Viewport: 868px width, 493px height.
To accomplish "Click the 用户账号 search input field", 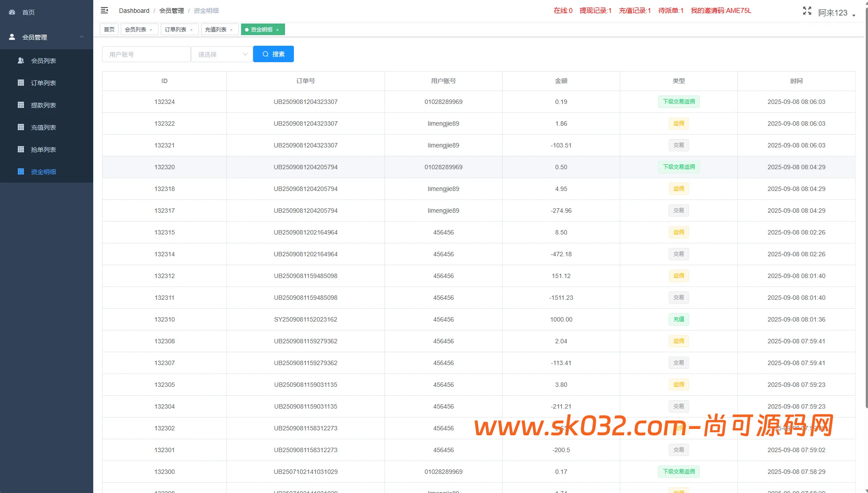I will click(146, 54).
